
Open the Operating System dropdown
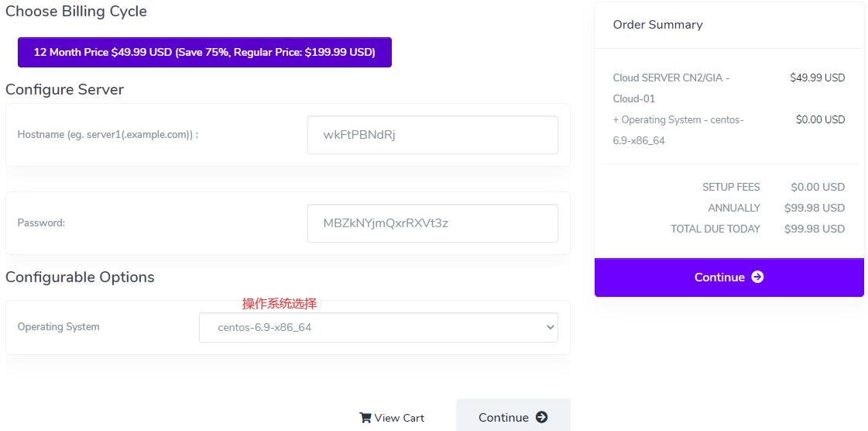click(379, 327)
